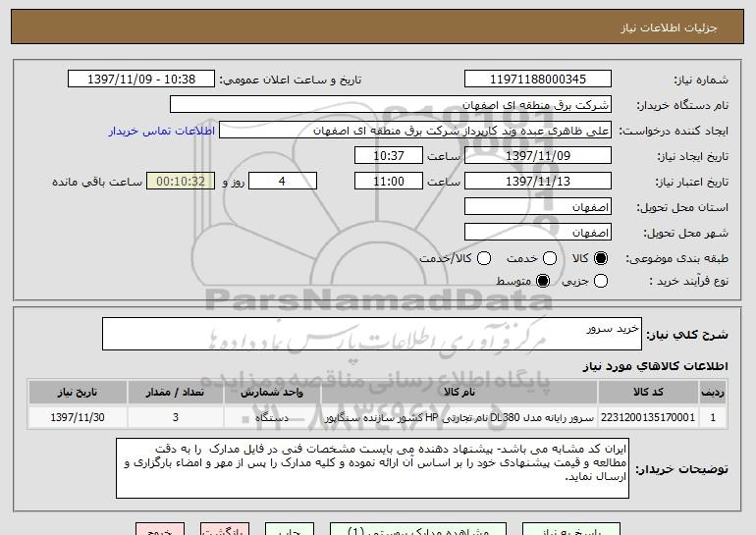Click the چاپ print button

[x=290, y=529]
